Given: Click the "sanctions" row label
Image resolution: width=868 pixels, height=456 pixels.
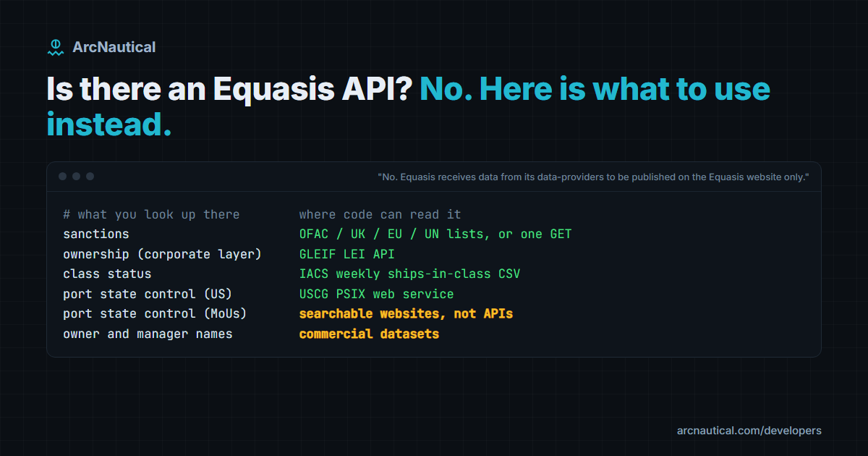Looking at the screenshot, I should [x=96, y=235].
